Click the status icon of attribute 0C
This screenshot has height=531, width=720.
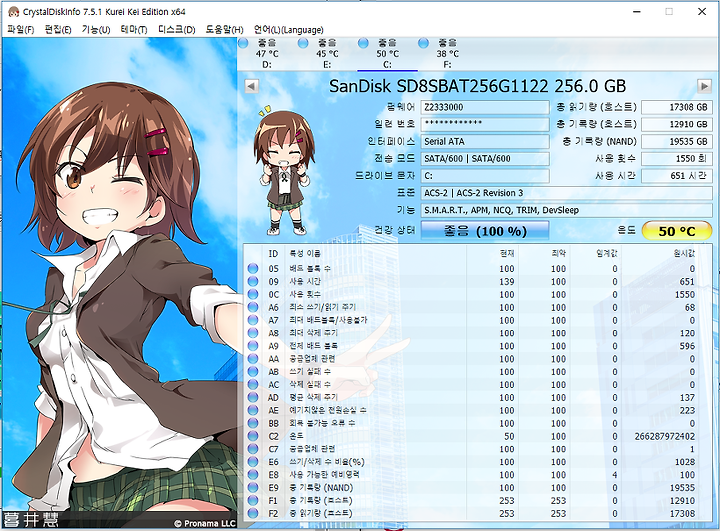(253, 294)
